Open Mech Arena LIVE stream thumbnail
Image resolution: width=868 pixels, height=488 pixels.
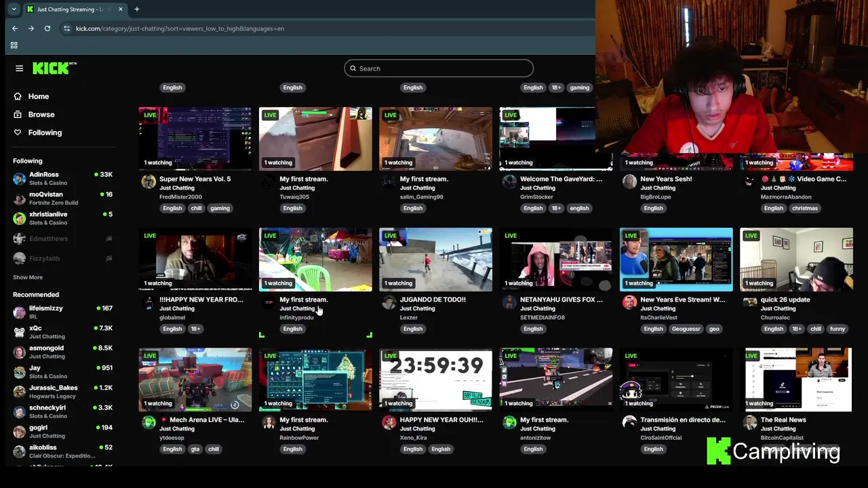[x=195, y=380]
